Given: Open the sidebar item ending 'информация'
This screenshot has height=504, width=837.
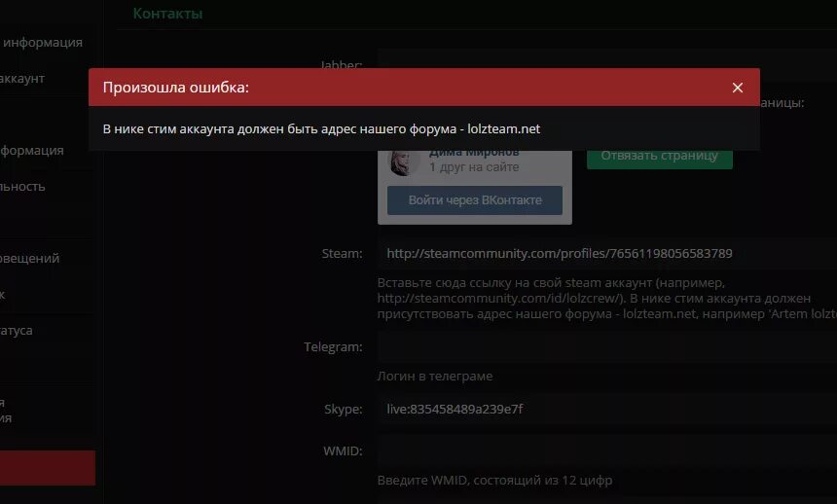Looking at the screenshot, I should [x=42, y=42].
